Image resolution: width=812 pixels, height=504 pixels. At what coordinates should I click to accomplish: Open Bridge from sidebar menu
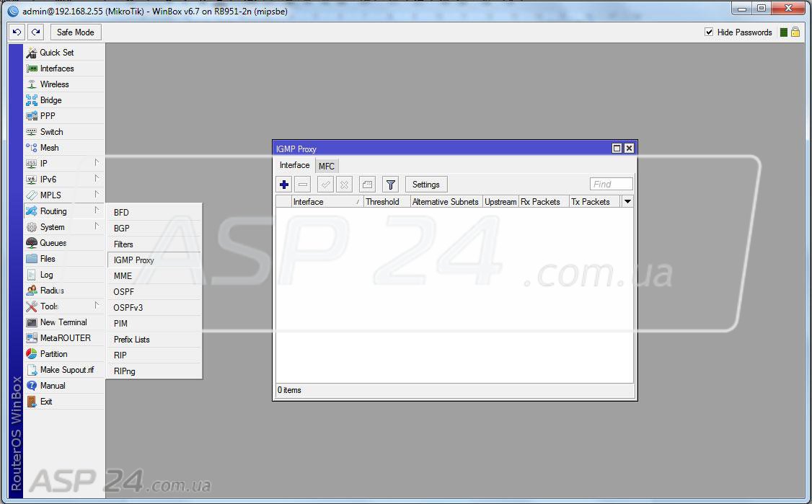point(50,100)
